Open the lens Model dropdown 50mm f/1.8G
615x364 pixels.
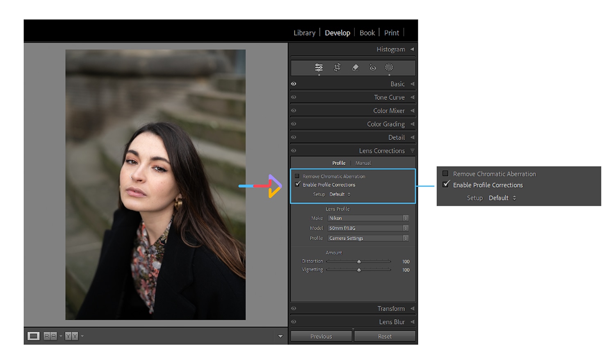[x=368, y=228]
